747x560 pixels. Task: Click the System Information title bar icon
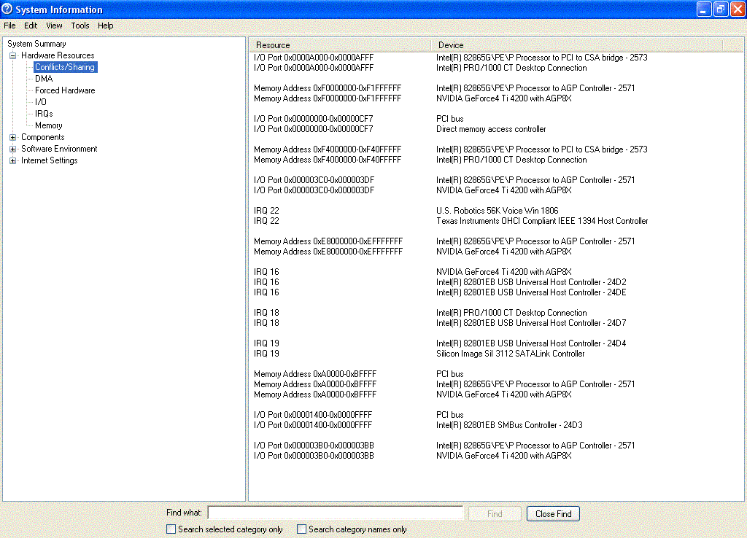click(x=7, y=9)
